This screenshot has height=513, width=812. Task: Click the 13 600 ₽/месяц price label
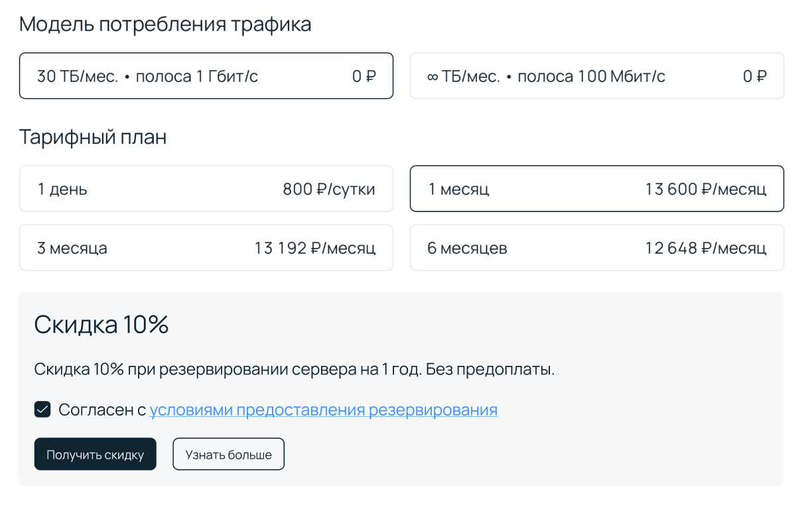706,188
